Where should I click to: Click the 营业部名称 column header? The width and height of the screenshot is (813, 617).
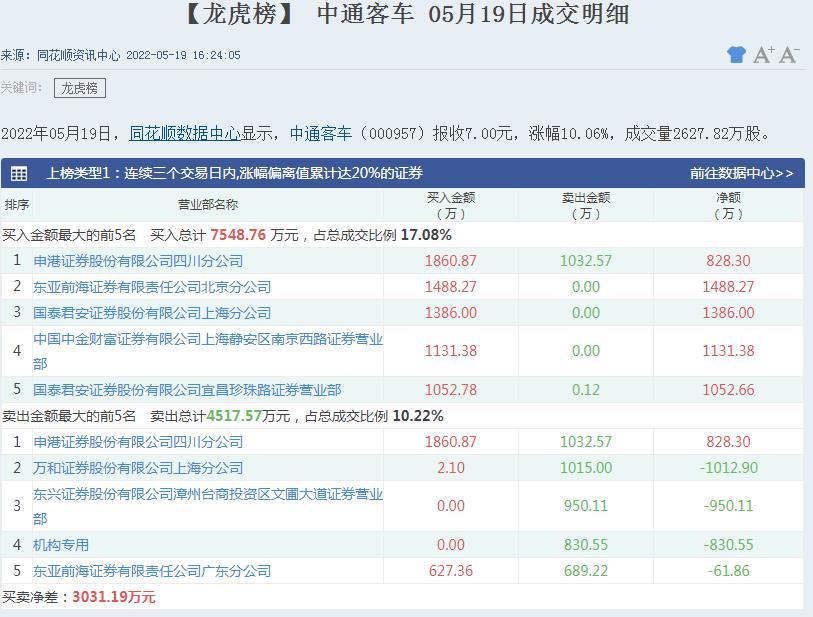click(208, 205)
